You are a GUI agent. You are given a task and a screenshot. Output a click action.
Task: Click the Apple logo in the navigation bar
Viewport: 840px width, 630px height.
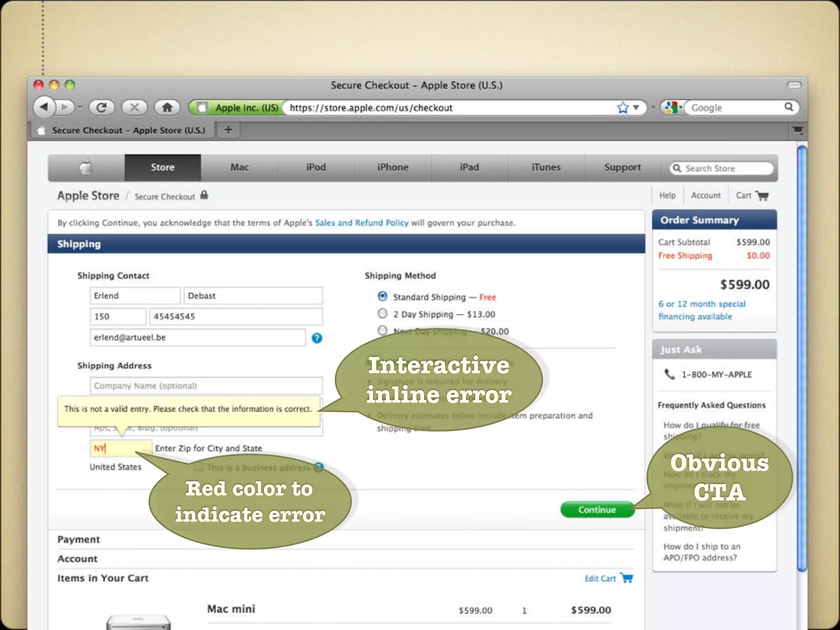pyautogui.click(x=86, y=167)
